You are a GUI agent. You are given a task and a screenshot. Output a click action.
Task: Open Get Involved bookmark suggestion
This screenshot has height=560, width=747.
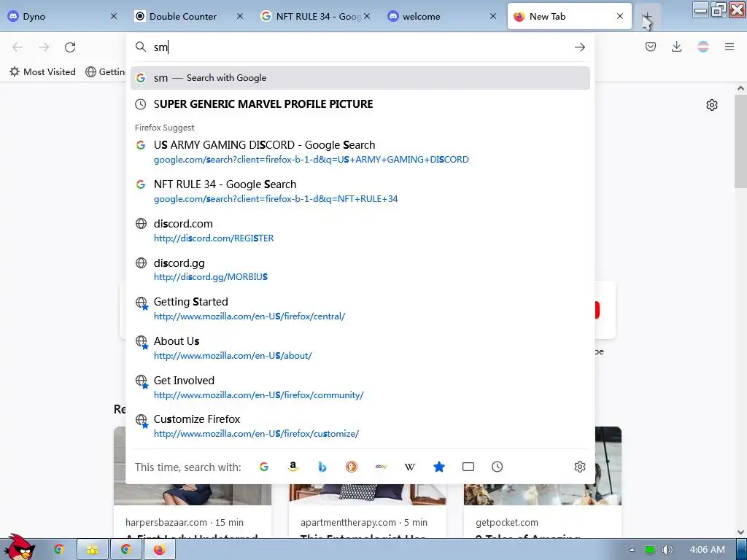tap(360, 387)
